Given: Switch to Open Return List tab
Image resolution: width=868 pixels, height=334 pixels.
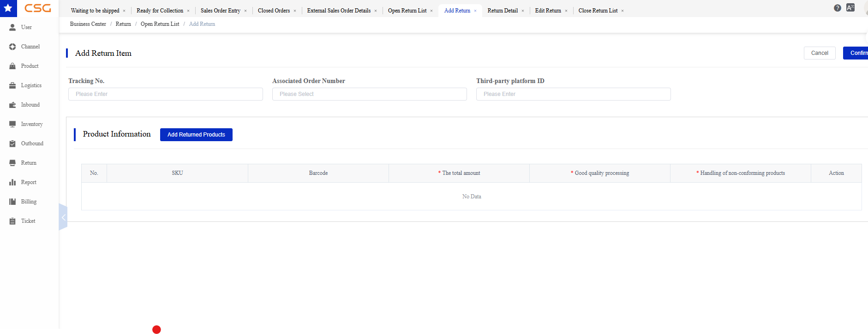Looking at the screenshot, I should point(407,11).
